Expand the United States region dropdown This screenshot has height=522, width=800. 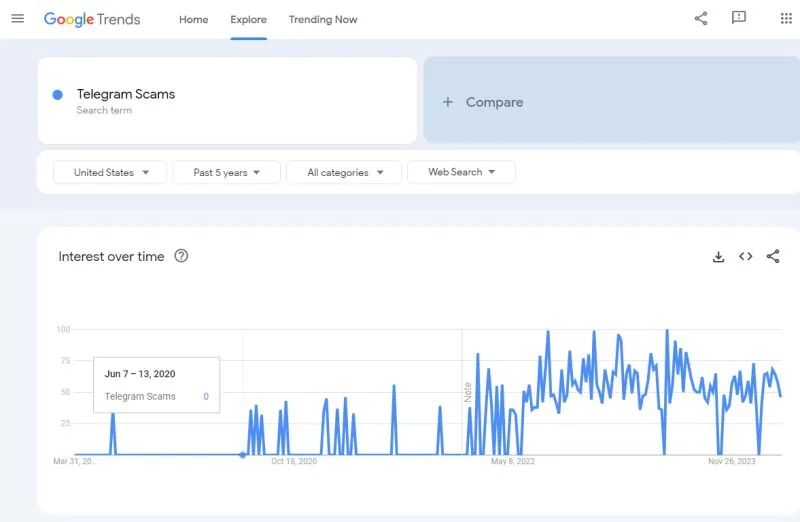[110, 172]
